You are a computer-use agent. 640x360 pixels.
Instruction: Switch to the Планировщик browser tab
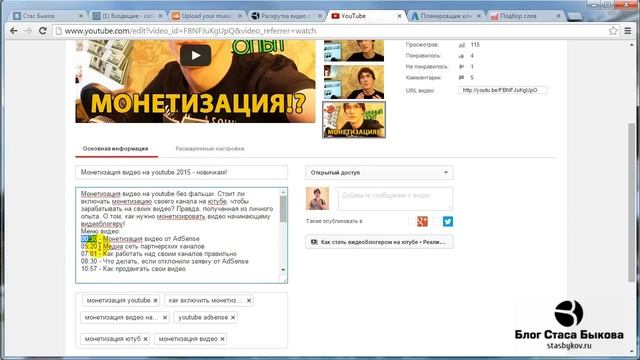point(446,16)
